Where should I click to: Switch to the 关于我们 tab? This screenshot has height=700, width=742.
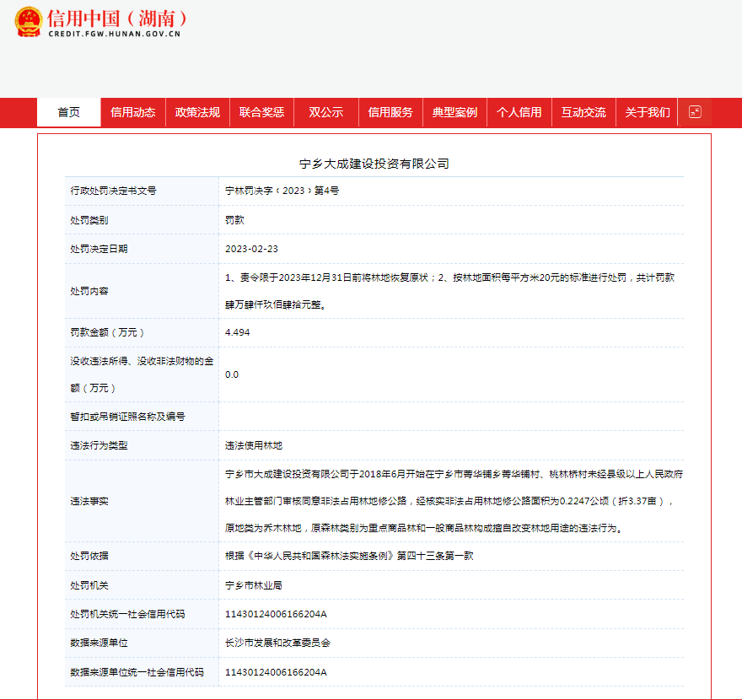tap(647, 111)
